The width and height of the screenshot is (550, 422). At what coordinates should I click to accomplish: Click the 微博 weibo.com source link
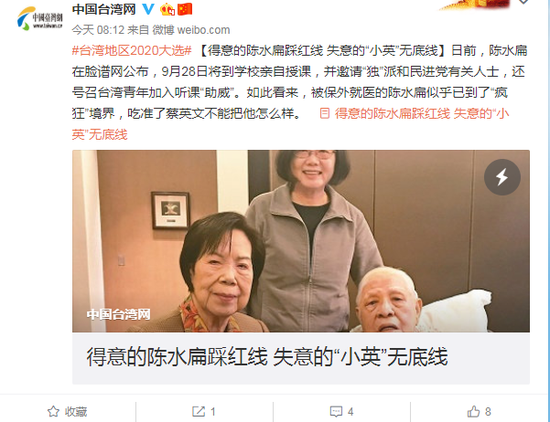[x=191, y=30]
